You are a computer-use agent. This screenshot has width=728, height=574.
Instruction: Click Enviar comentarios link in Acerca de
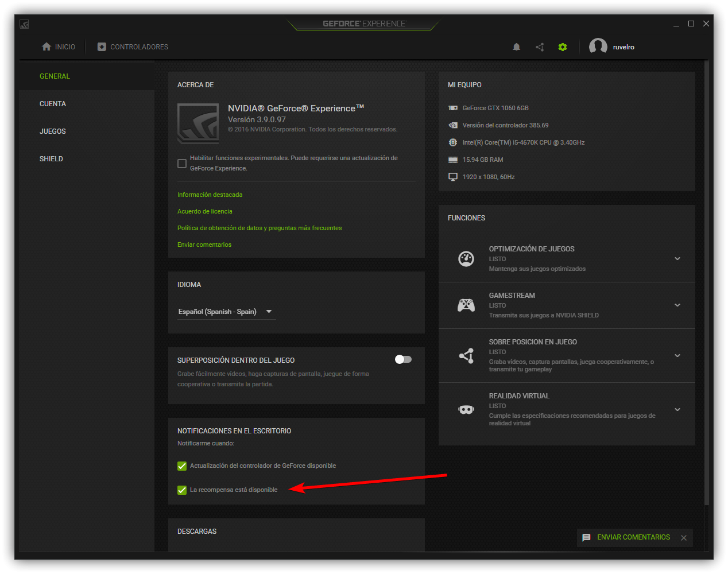204,245
